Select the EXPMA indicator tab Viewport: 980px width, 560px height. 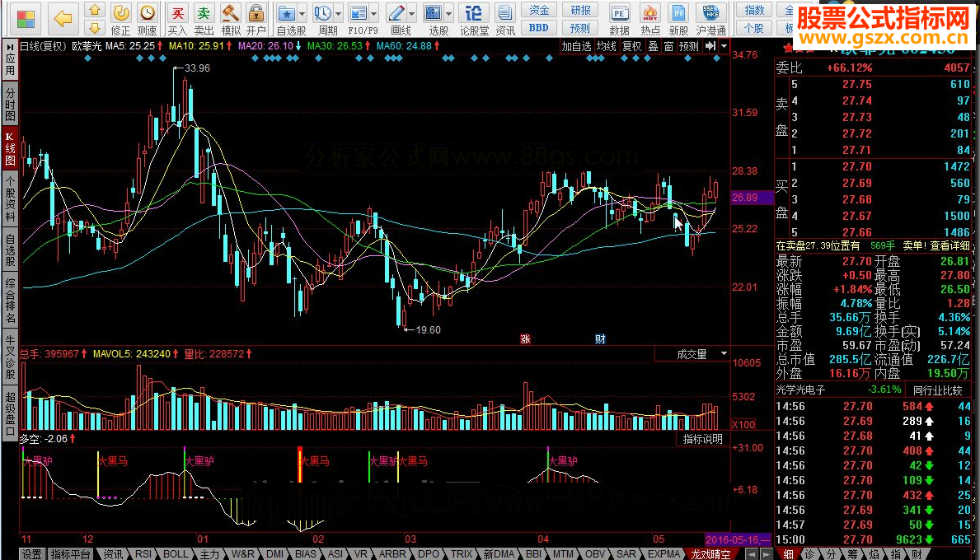pyautogui.click(x=663, y=553)
